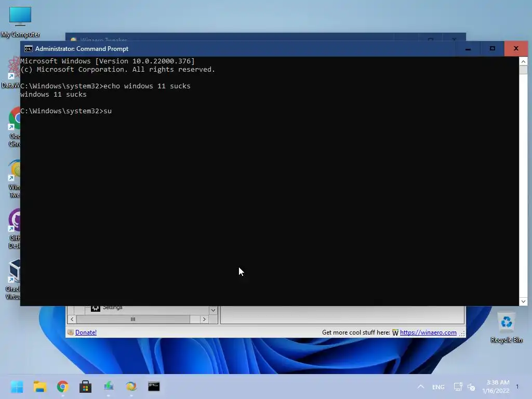
Task: Open the ENG language indicator
Action: click(x=438, y=387)
